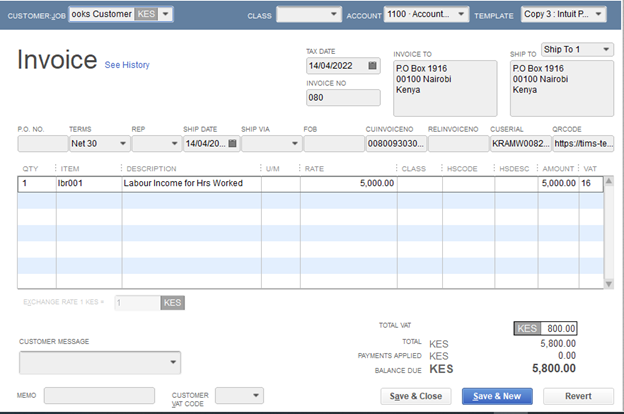Open the Ship Via dropdown
This screenshot has height=414, width=624.
tap(294, 144)
